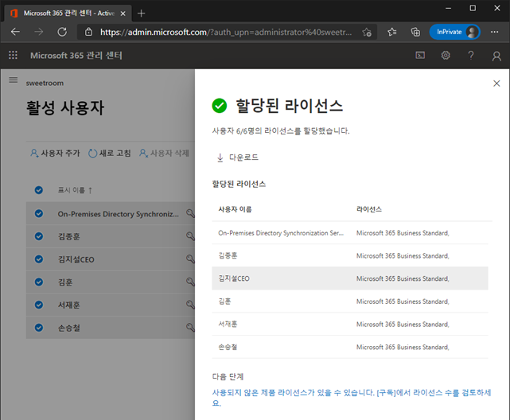The width and height of the screenshot is (510, 420).
Task: Select 손승철 row in license panel
Action: tap(350, 347)
